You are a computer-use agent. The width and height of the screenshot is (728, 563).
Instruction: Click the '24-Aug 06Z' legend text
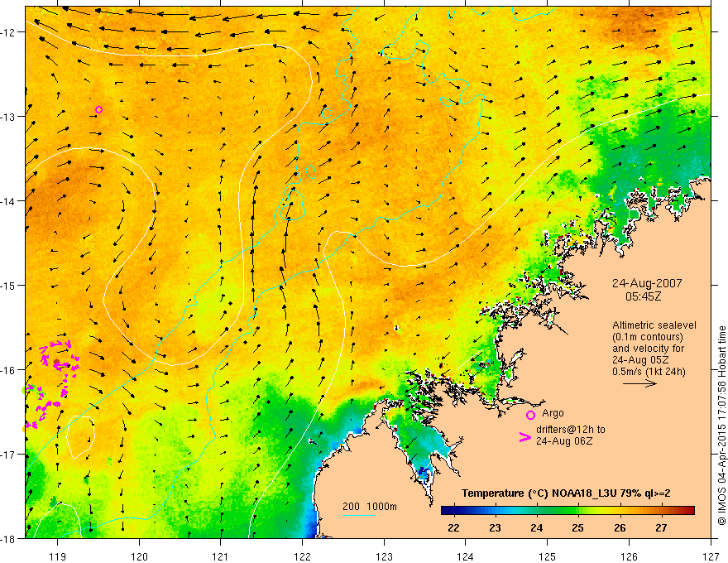(x=564, y=441)
